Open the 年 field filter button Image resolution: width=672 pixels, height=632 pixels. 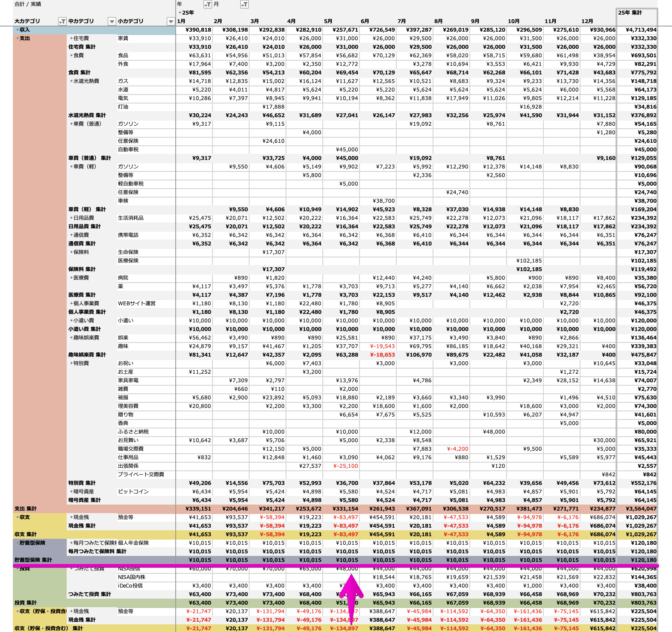point(207,4)
